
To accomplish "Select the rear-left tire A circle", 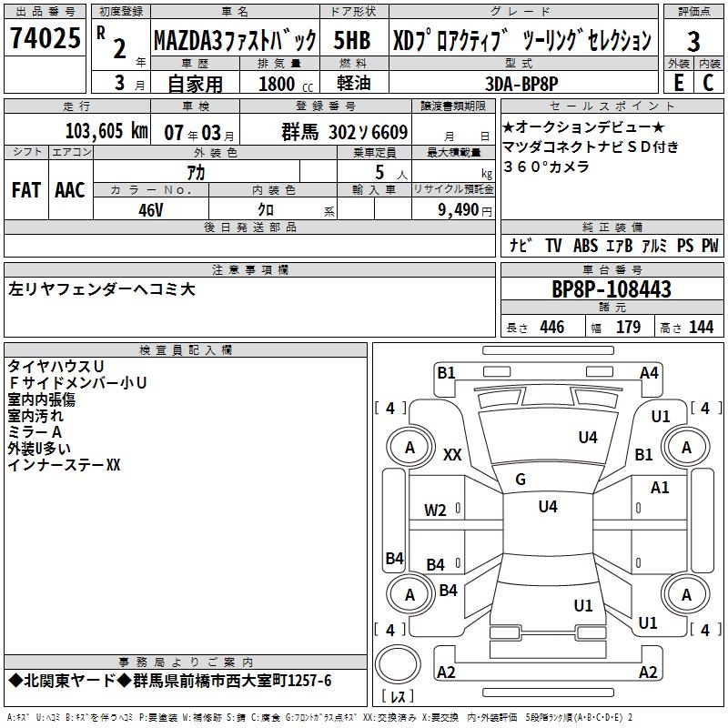I will click(x=409, y=595).
